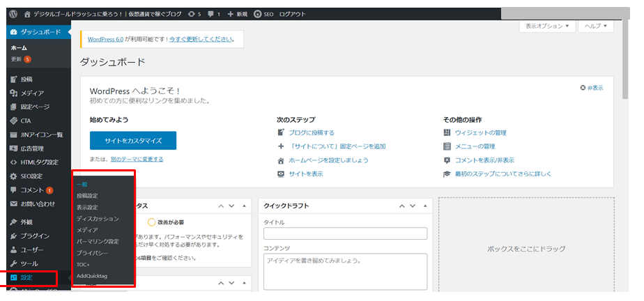Viewport: 644px width, 301px height.
Task: Click the 設定 sliders icon in sidebar
Action: (13, 277)
